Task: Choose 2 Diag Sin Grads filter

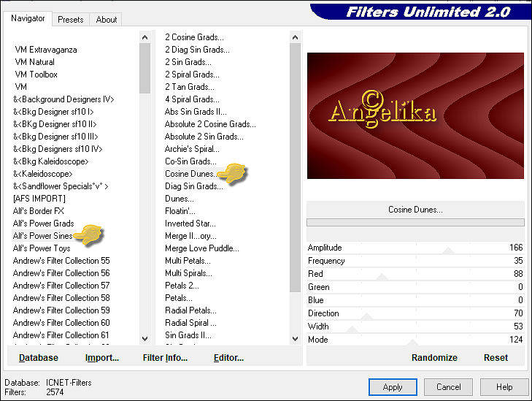Action: click(x=197, y=50)
